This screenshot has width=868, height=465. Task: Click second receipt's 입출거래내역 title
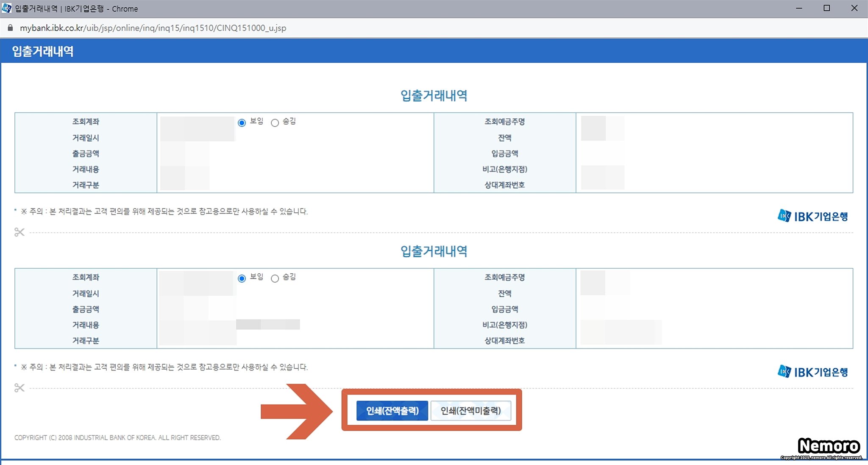click(x=434, y=251)
